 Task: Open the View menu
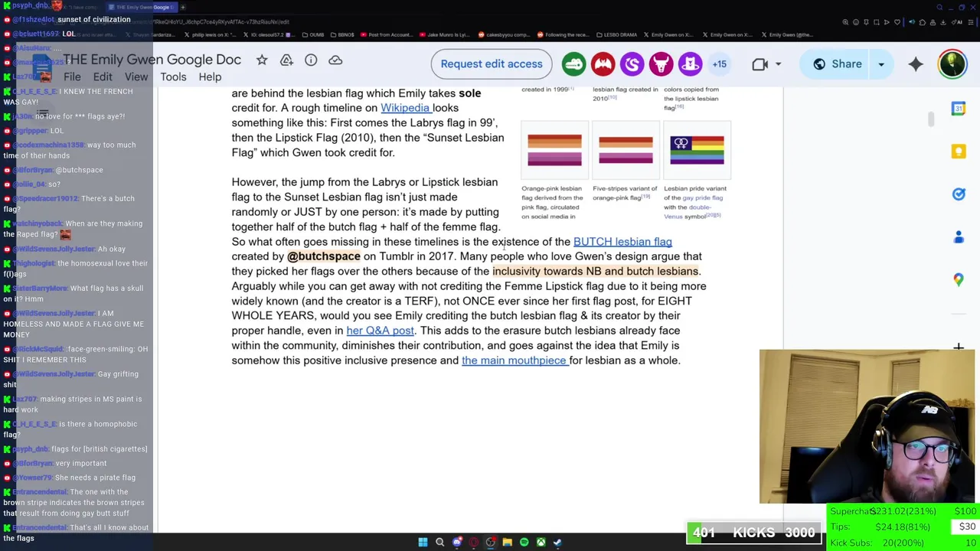136,77
